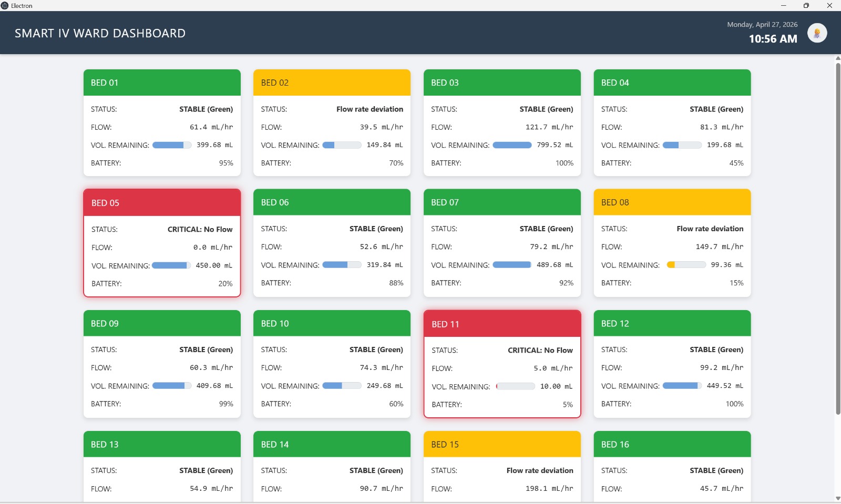Click the clock showing 10:56 AM

click(773, 38)
